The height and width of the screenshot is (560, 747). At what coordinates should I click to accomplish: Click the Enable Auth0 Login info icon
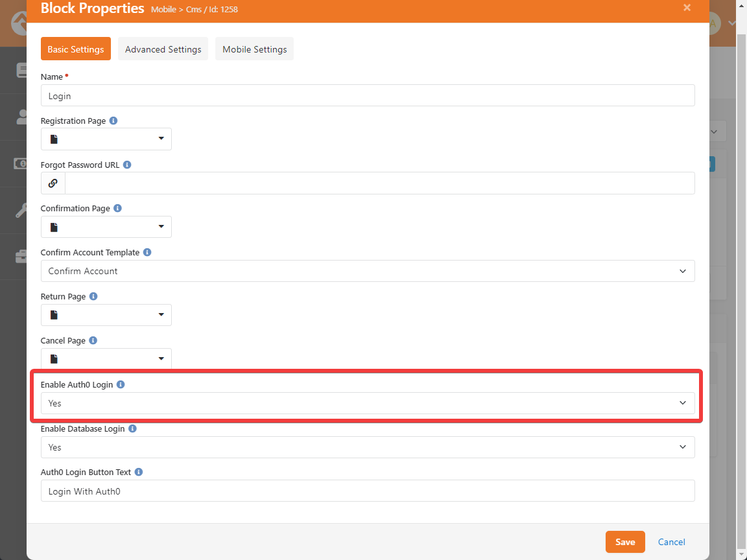tap(121, 384)
